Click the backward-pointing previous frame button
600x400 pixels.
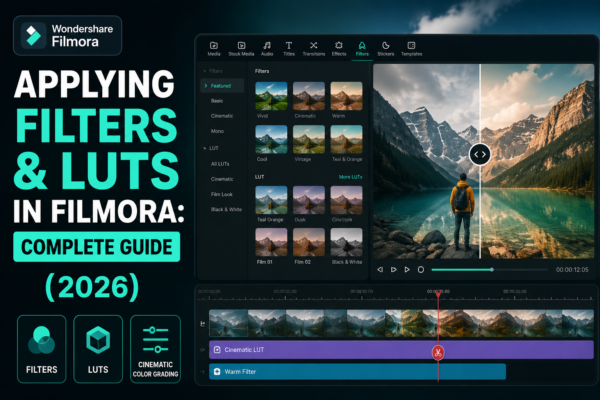pos(380,269)
